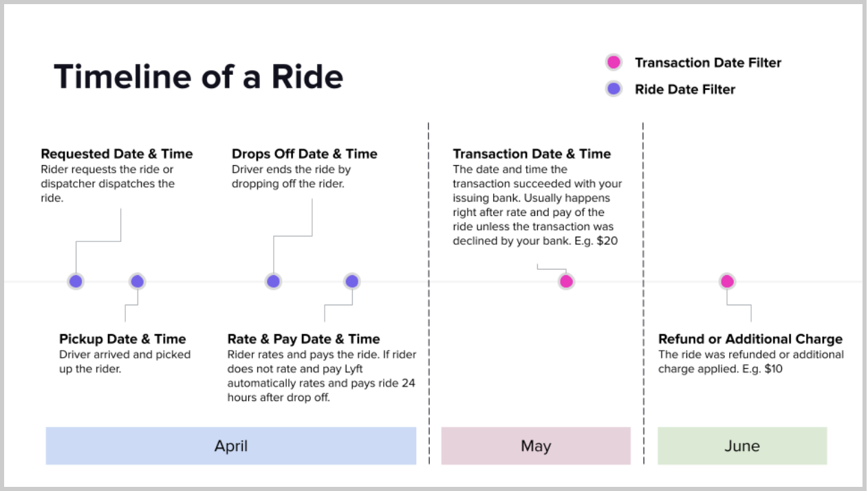Select the Rate & Pay timeline dot
The image size is (868, 491).
tap(351, 281)
